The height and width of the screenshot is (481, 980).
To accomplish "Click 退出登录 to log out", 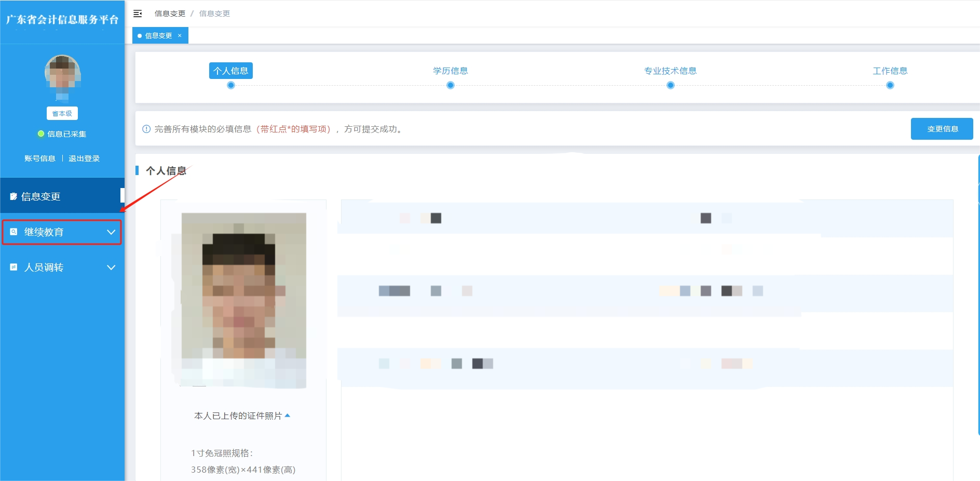I will click(x=84, y=158).
